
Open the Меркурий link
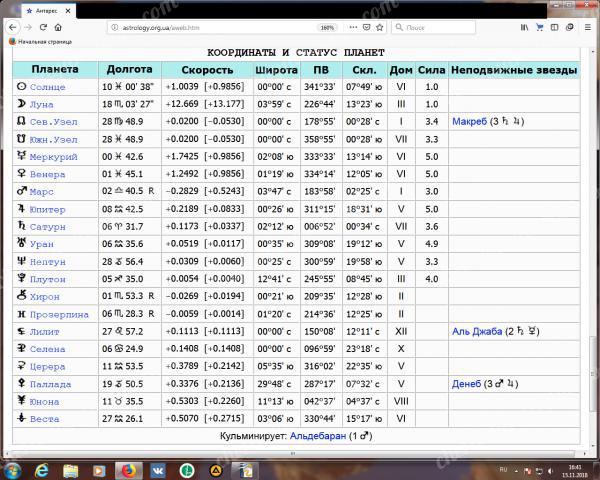click(54, 157)
